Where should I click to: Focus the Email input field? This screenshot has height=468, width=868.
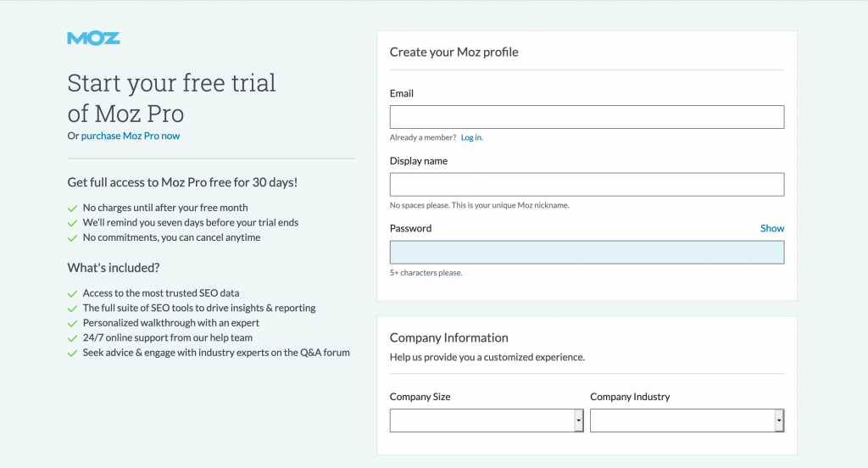pyautogui.click(x=587, y=117)
